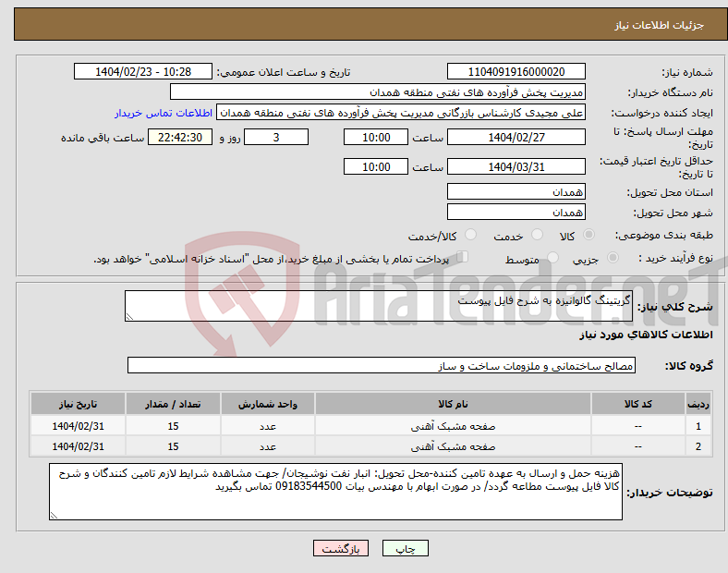728x573 pixels.
Task: Click the جزئیات اطلاعات نیاز page title
Action: coord(660,25)
